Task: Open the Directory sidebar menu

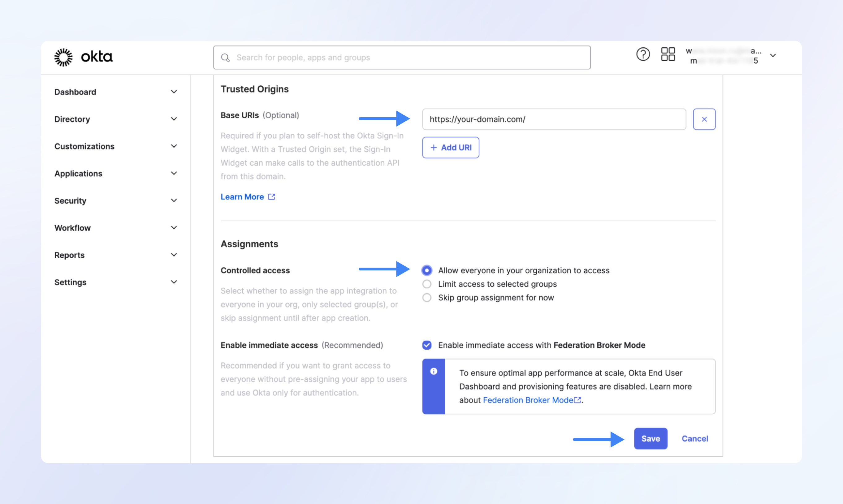Action: click(72, 119)
